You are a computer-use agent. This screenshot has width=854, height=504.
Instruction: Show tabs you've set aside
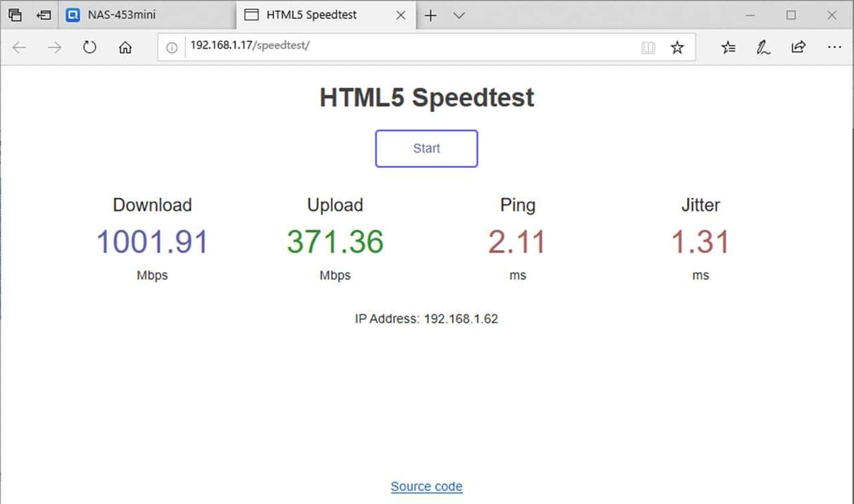(x=15, y=15)
